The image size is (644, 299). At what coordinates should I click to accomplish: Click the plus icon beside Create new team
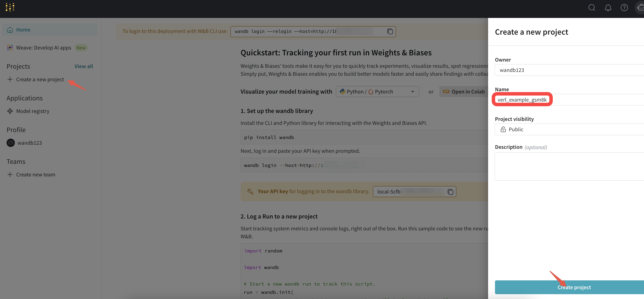tap(10, 175)
